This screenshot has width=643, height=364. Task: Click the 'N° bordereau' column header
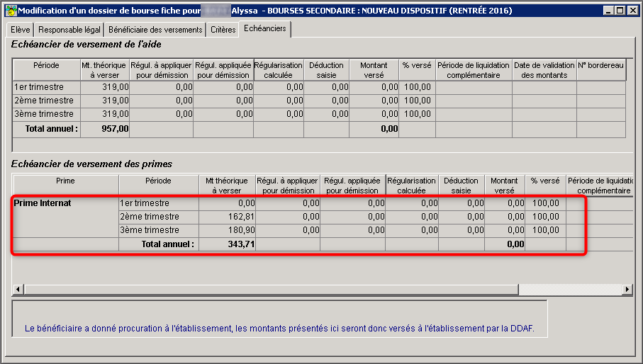click(600, 70)
